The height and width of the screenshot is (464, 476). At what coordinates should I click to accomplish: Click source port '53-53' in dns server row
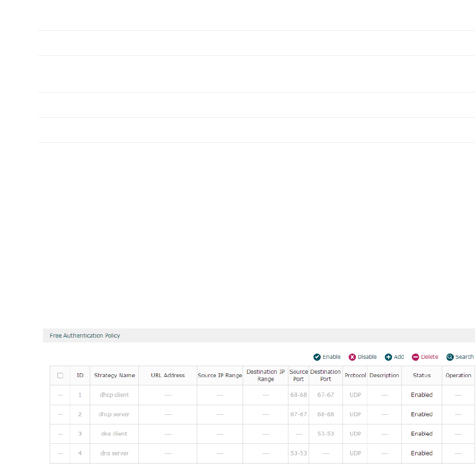click(x=299, y=453)
